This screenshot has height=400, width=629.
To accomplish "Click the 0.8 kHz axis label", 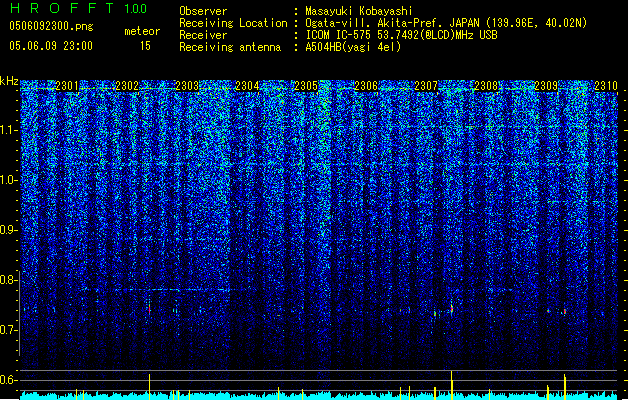I will pyautogui.click(x=9, y=280).
